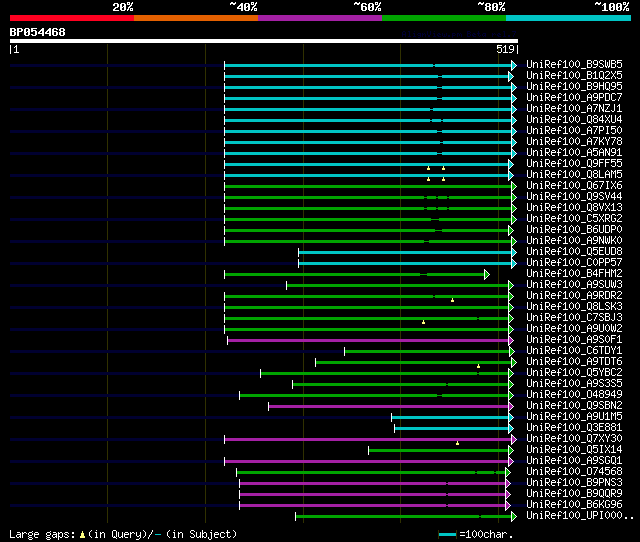Select UniRef100_A9U0W2 text label
This screenshot has height=542, width=640.
574,329
